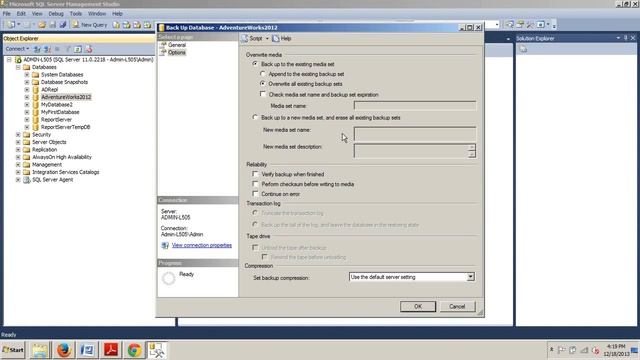This screenshot has height=360, width=640.
Task: Enable Verify backup when finished
Action: [x=256, y=174]
